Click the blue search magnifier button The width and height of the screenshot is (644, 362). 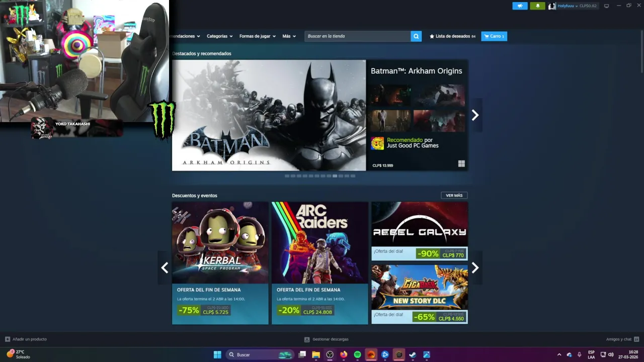click(416, 36)
